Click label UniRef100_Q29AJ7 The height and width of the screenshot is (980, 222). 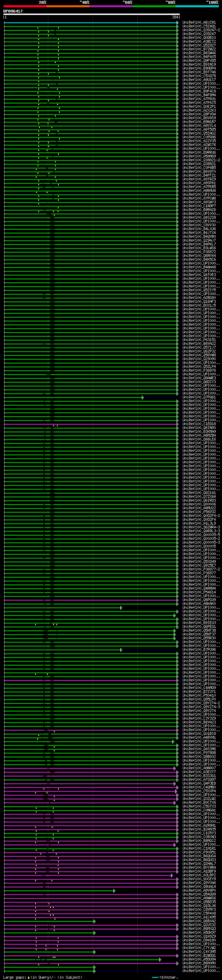[x=199, y=241]
